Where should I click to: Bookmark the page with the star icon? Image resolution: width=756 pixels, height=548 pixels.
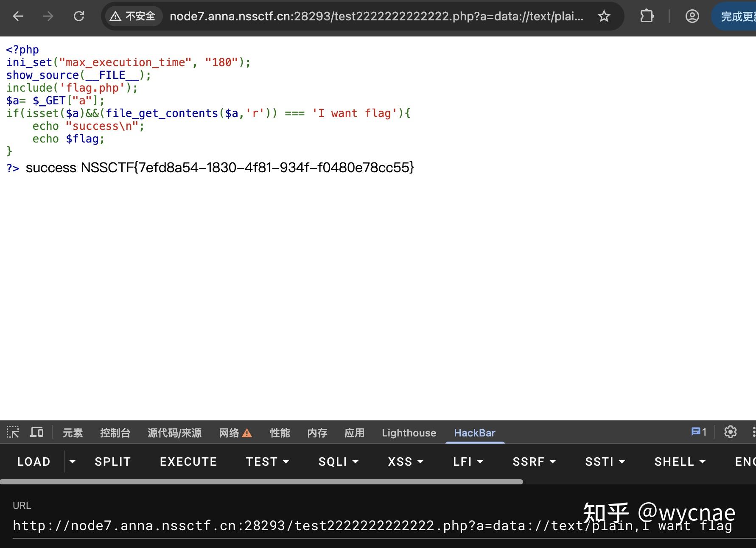pos(604,16)
